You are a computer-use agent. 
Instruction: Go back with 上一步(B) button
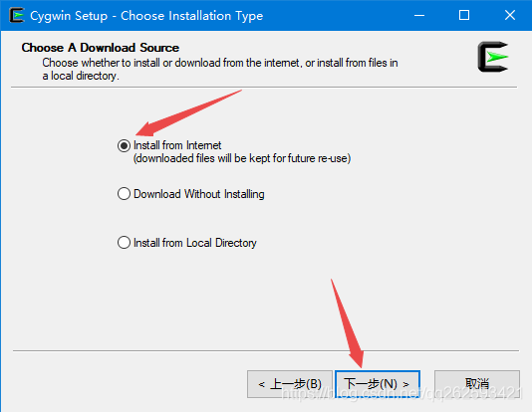pos(289,384)
